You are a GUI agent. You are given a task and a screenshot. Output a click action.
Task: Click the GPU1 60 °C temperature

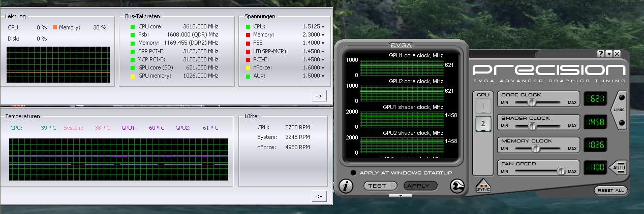pos(157,128)
